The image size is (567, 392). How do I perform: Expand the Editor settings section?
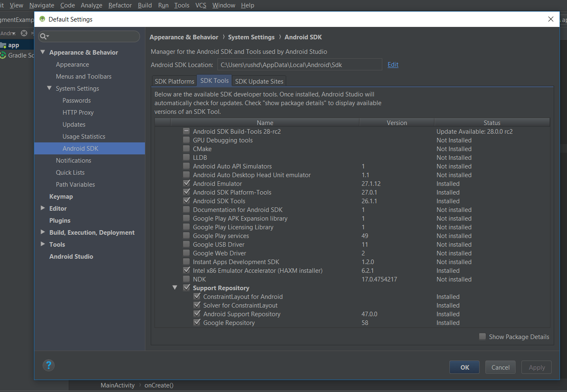(x=43, y=208)
